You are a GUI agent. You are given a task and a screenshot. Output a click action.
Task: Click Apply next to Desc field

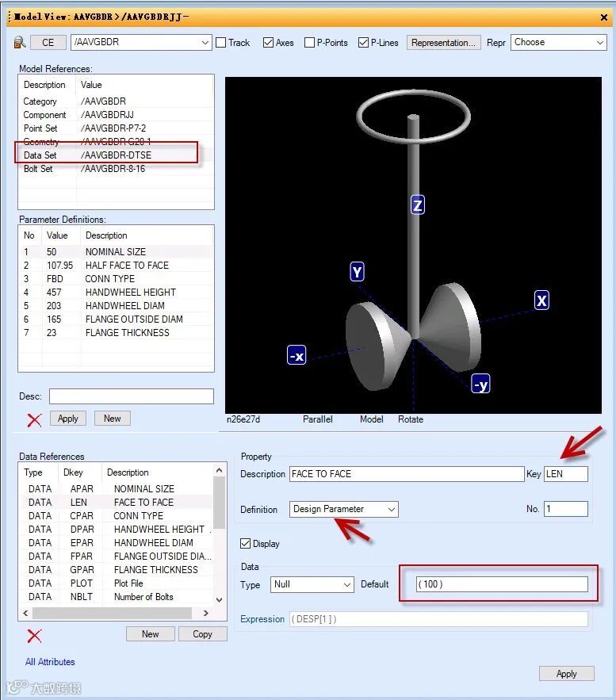(68, 419)
